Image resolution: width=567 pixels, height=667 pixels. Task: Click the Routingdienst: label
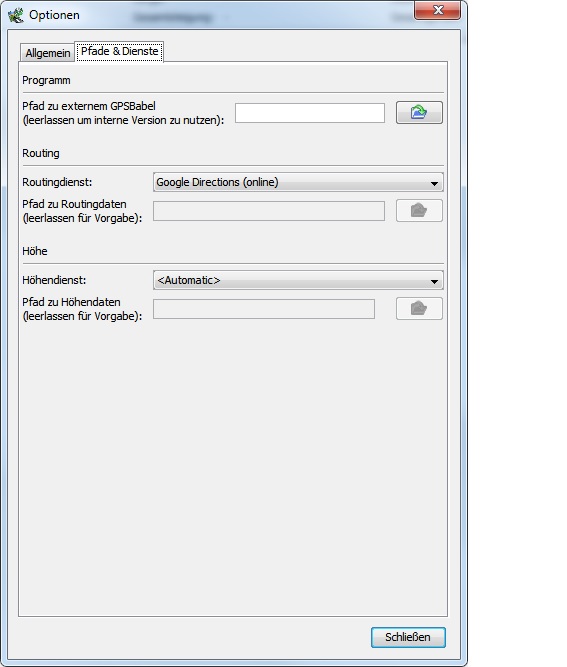click(x=57, y=182)
